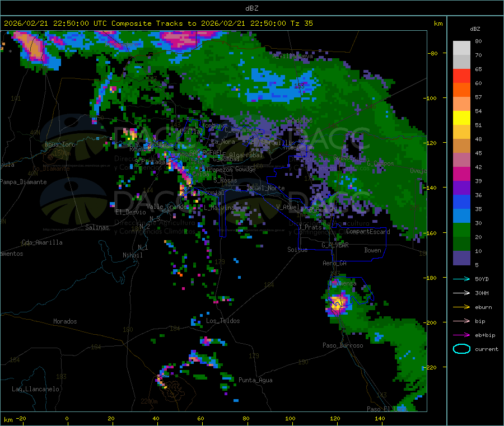Click the timestamp header 2026/02/21 22:50:00 UTC

point(55,24)
